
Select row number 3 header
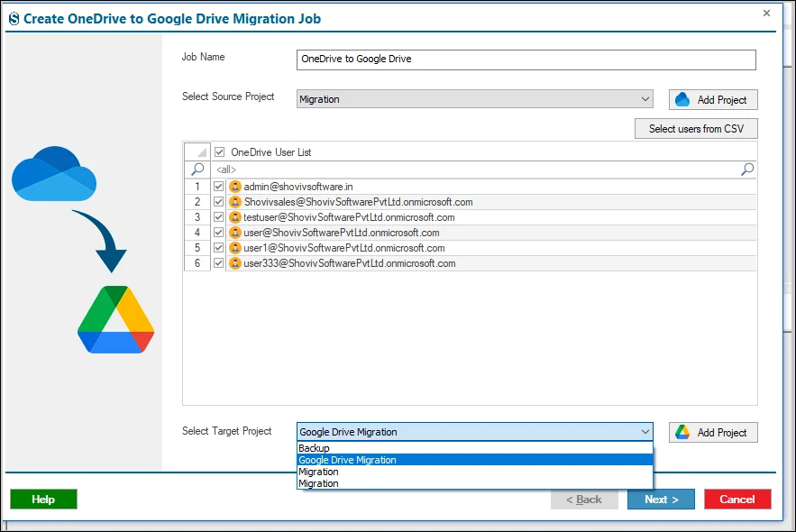coord(197,217)
